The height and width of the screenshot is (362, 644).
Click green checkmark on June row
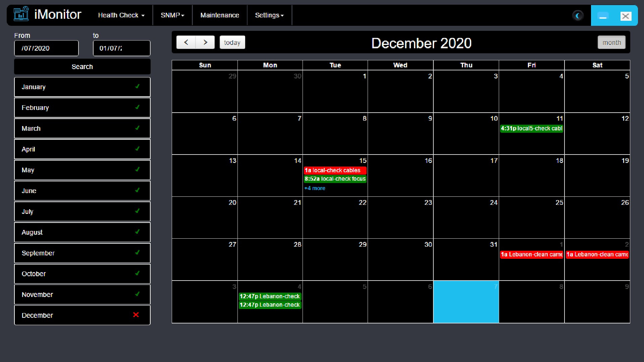[x=137, y=190]
